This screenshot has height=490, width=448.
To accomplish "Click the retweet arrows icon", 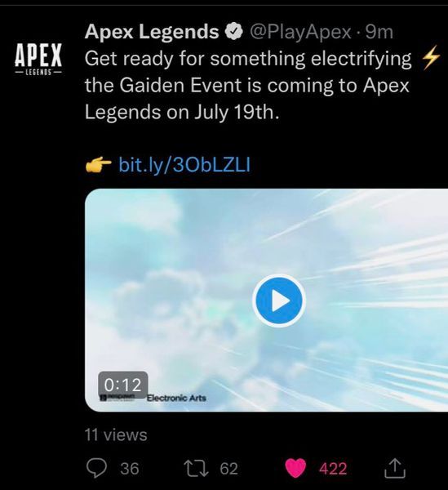I will 196,468.
